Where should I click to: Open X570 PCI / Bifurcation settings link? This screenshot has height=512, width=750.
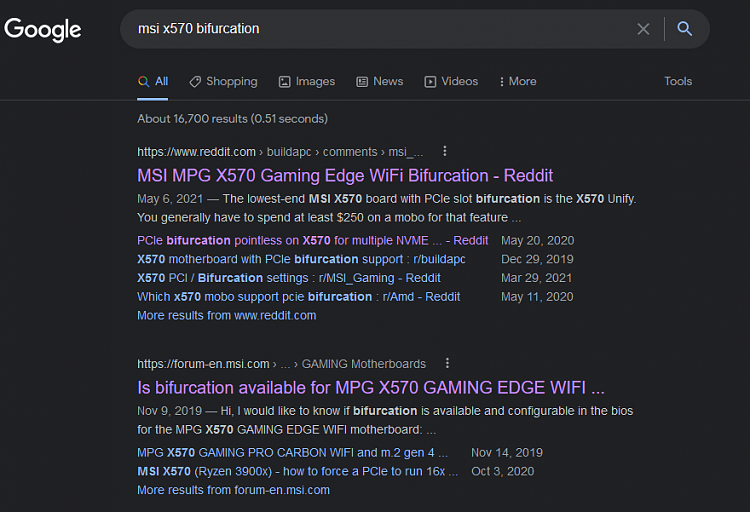point(289,278)
